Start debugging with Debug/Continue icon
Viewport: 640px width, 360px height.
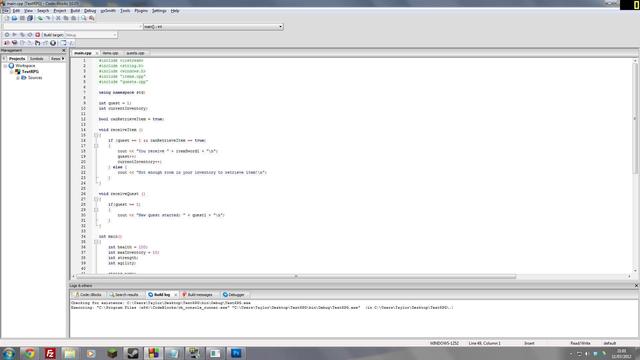(7, 43)
